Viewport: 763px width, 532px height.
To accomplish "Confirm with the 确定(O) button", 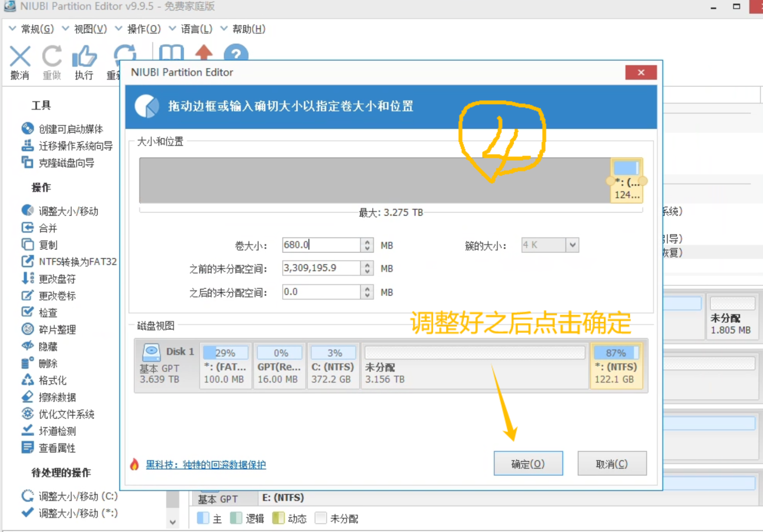I will point(528,463).
